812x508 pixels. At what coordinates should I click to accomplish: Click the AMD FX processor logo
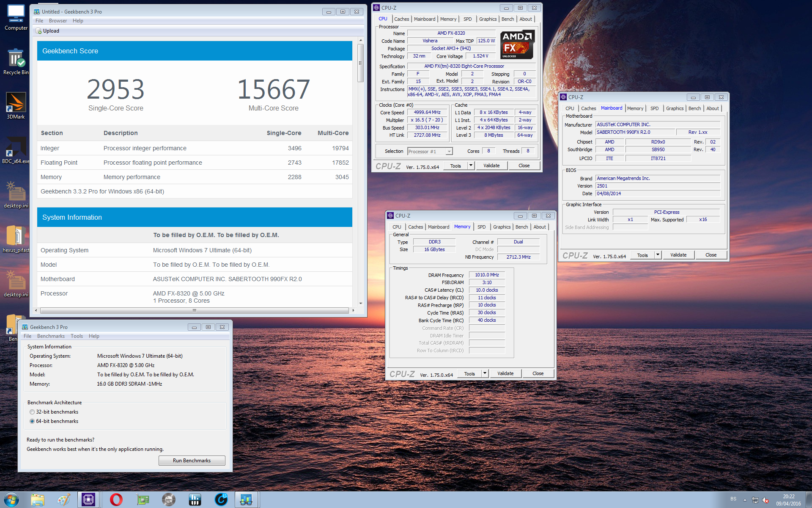pyautogui.click(x=517, y=44)
